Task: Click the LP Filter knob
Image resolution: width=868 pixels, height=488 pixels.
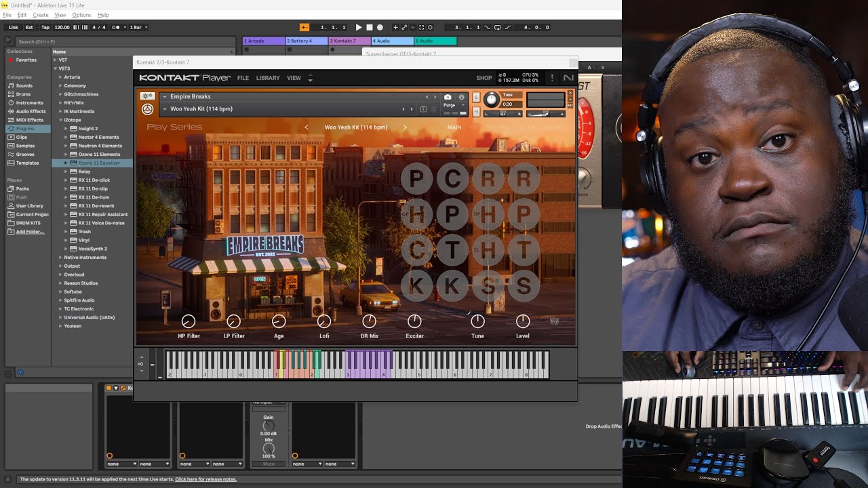Action: click(x=234, y=321)
